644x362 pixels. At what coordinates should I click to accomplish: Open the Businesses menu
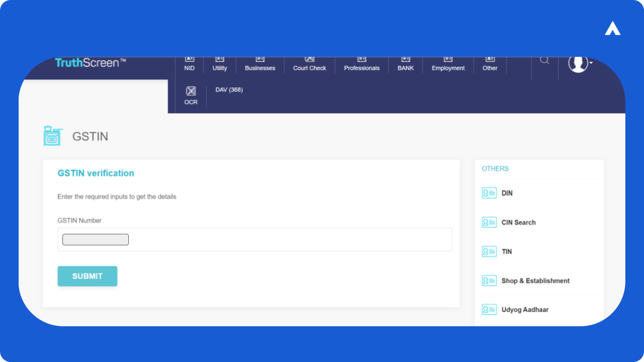pos(260,65)
